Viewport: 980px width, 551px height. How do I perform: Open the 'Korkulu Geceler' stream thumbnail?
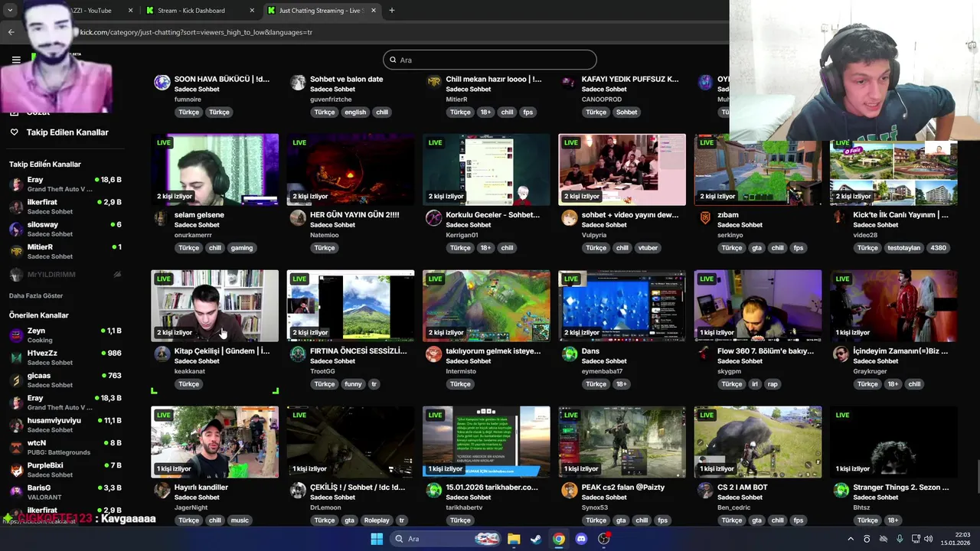click(486, 169)
